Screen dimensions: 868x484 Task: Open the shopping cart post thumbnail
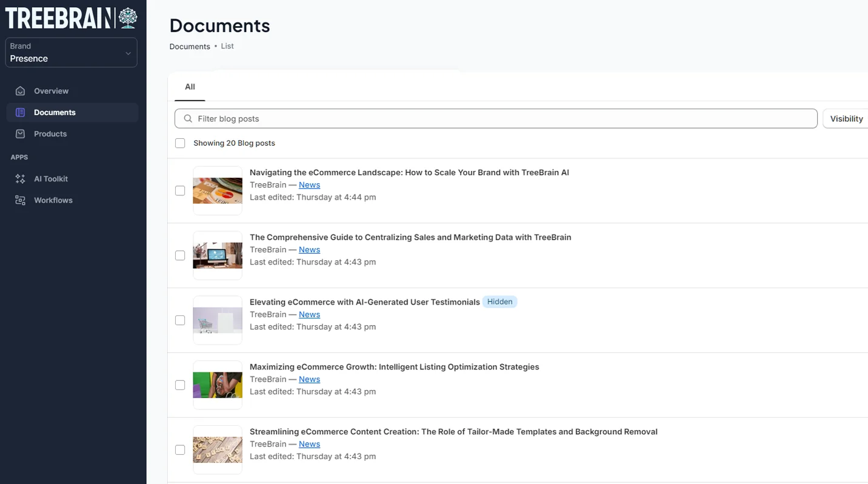pyautogui.click(x=217, y=320)
